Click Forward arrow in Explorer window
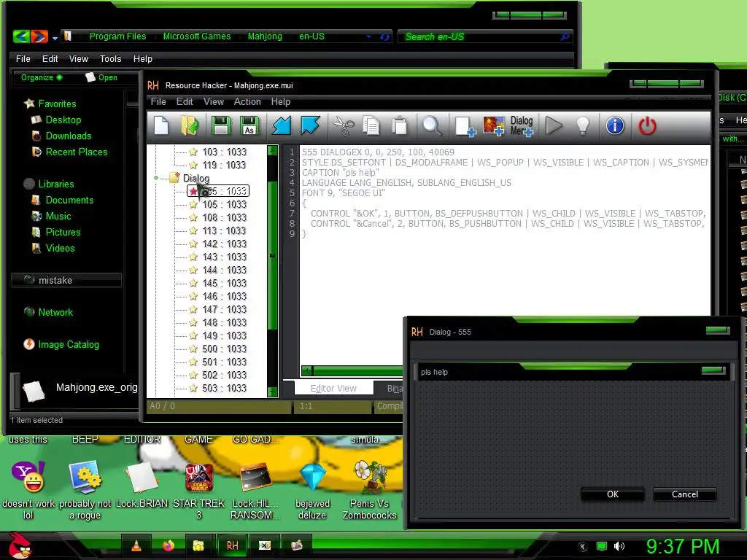The image size is (747, 560). [x=40, y=36]
